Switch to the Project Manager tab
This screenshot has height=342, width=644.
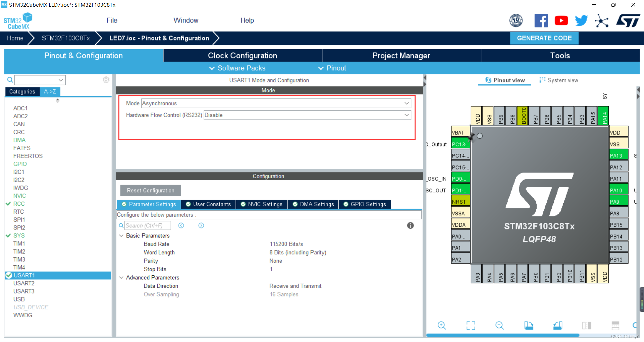click(401, 56)
